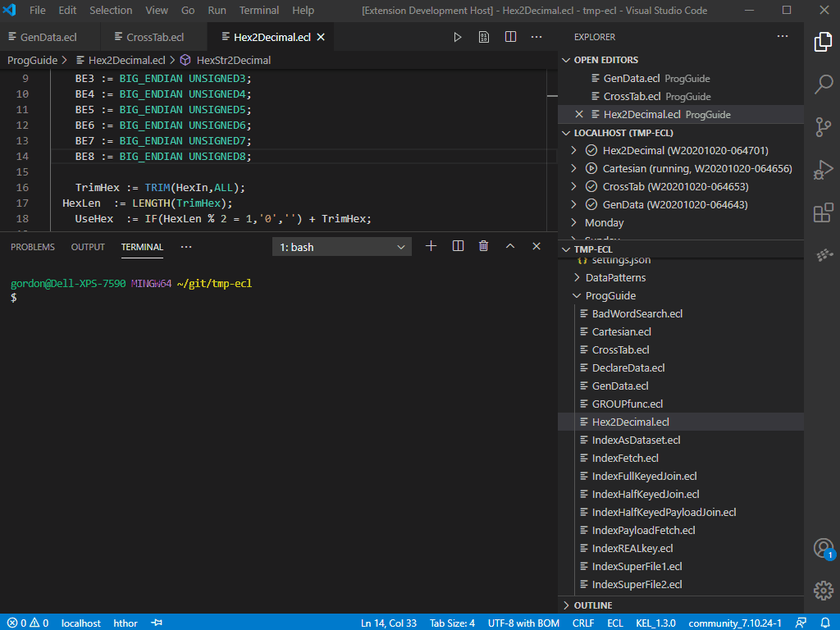Click the UTF-8 with BOM encoding status
This screenshot has height=630, width=840.
point(523,623)
